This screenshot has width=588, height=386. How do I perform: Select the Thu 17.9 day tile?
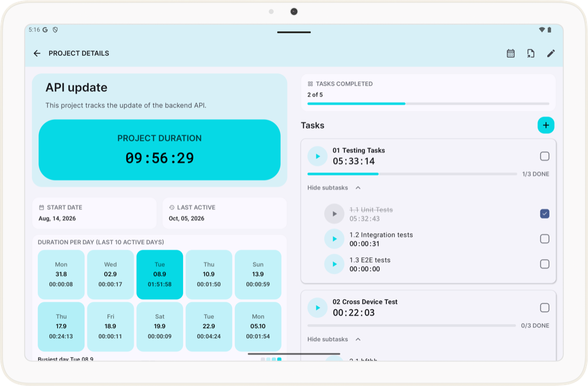coord(61,327)
